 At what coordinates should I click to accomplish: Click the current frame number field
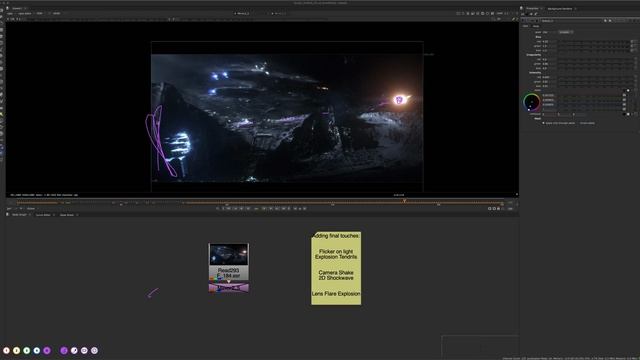[256, 209]
